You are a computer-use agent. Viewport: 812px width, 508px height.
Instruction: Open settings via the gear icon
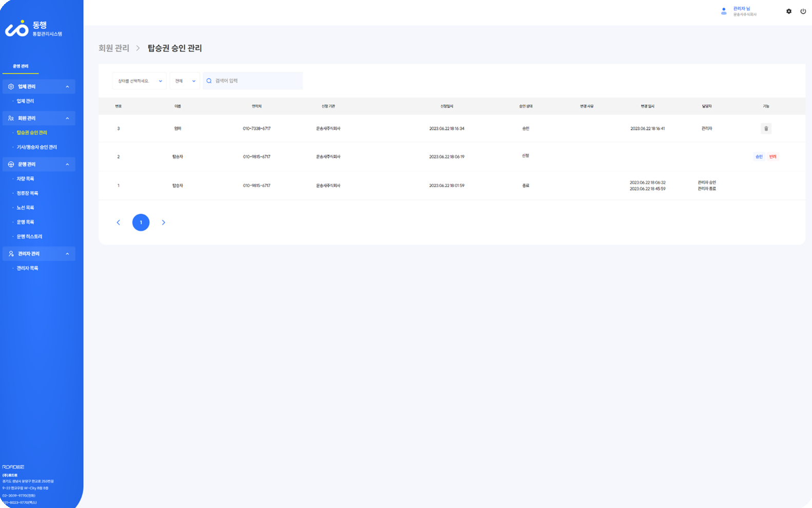click(789, 11)
